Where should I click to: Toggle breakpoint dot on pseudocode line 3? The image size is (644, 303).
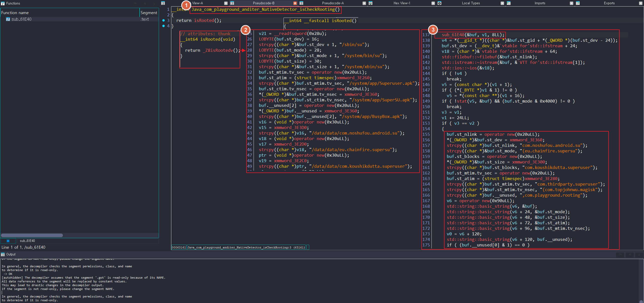click(164, 20)
